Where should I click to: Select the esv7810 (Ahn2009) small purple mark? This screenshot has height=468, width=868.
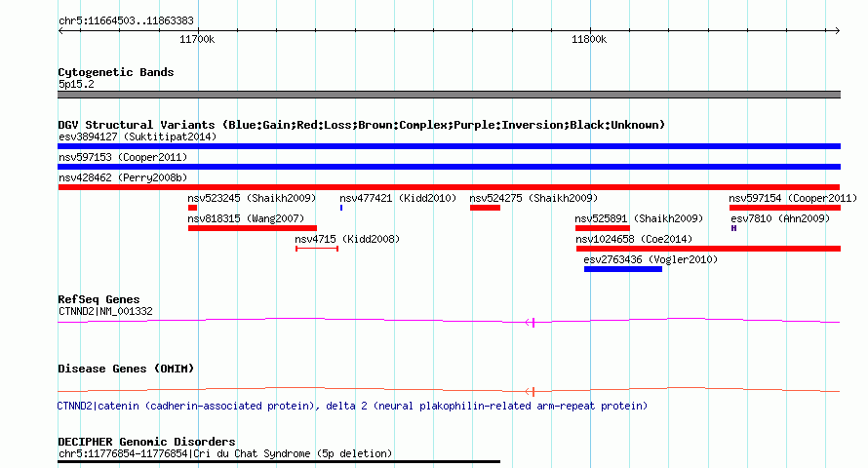point(733,228)
